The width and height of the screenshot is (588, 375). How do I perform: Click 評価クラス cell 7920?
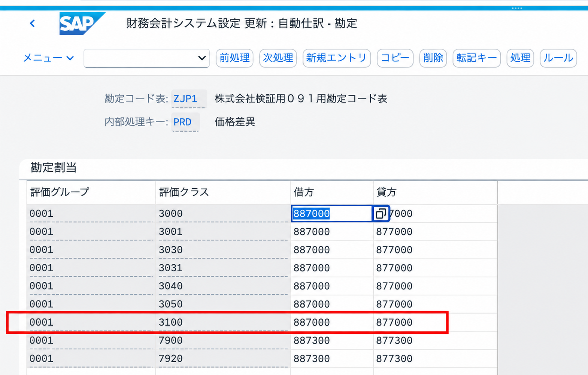[x=223, y=359]
